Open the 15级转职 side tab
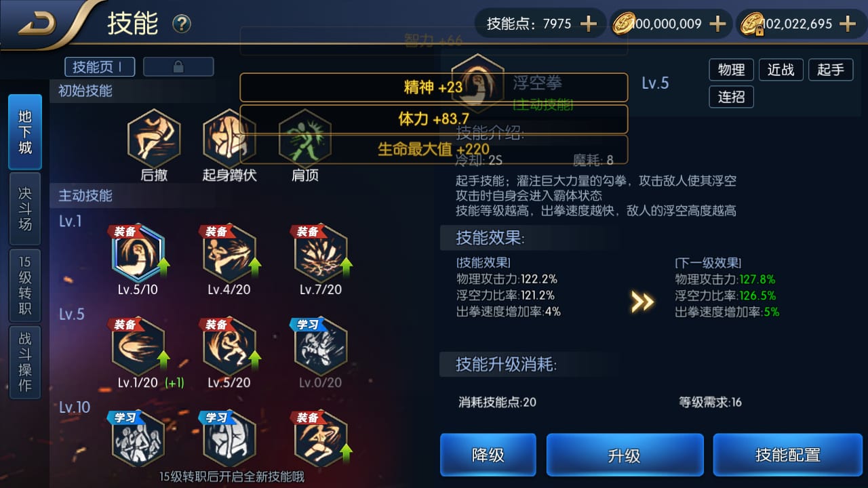Screen dimensions: 868x488 [25, 286]
